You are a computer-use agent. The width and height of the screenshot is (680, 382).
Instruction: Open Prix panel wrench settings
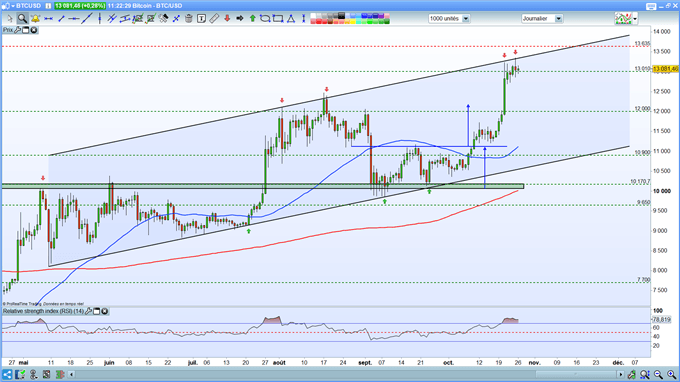(18, 30)
